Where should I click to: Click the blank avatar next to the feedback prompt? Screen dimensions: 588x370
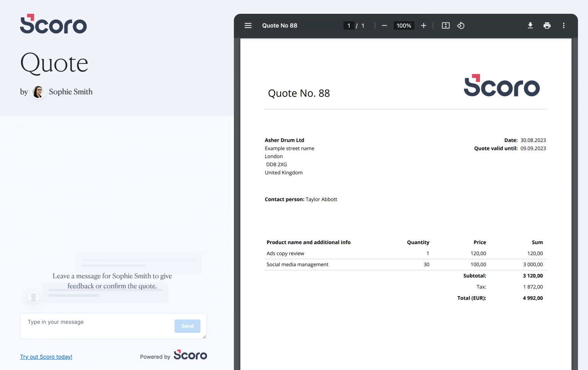(33, 297)
